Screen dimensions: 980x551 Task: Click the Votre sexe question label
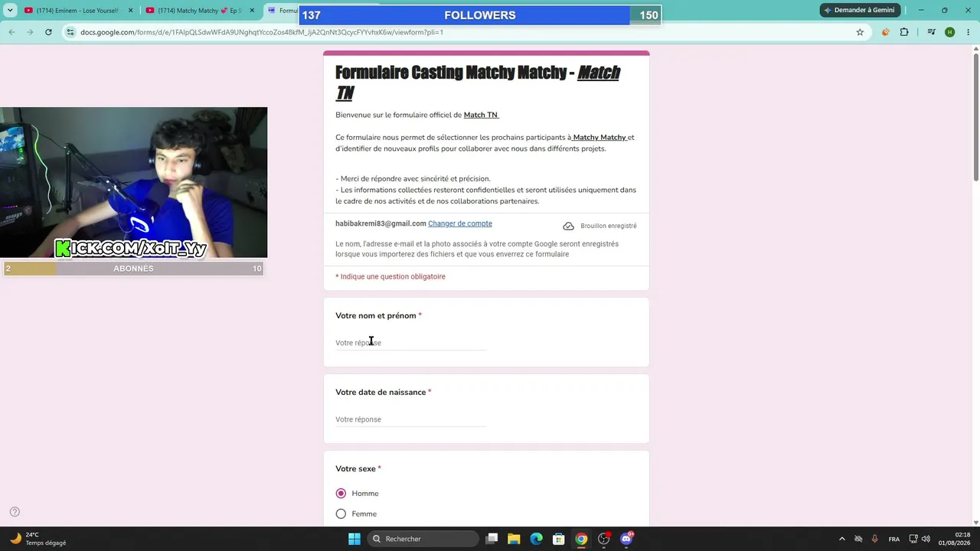pyautogui.click(x=355, y=468)
